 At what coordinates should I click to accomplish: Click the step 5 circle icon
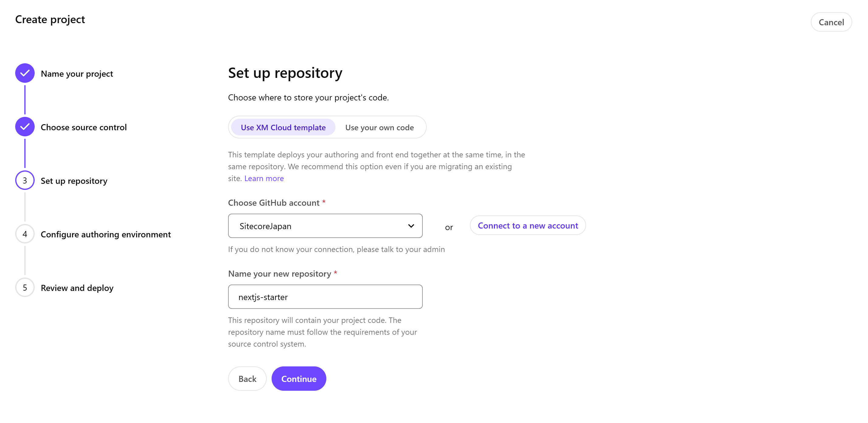point(25,288)
